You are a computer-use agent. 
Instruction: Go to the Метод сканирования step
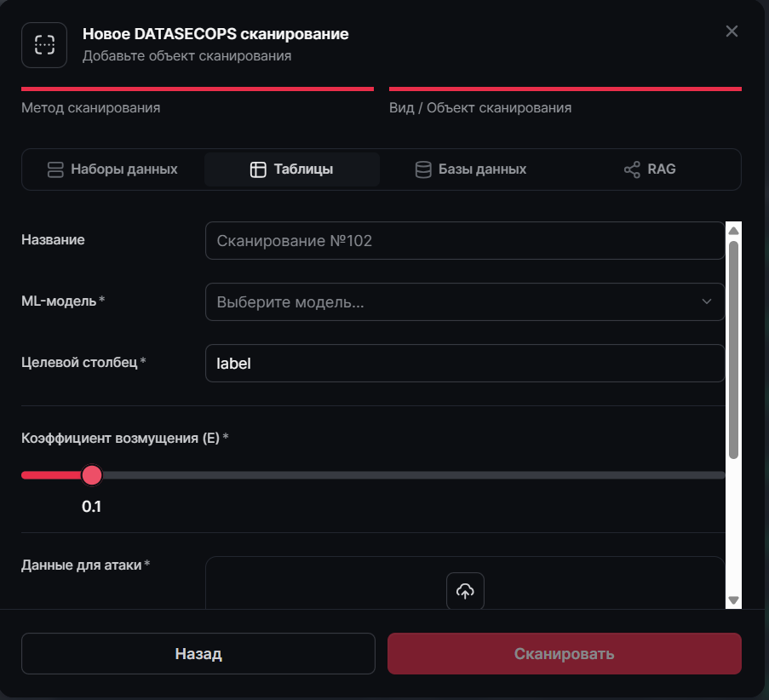pos(198,101)
